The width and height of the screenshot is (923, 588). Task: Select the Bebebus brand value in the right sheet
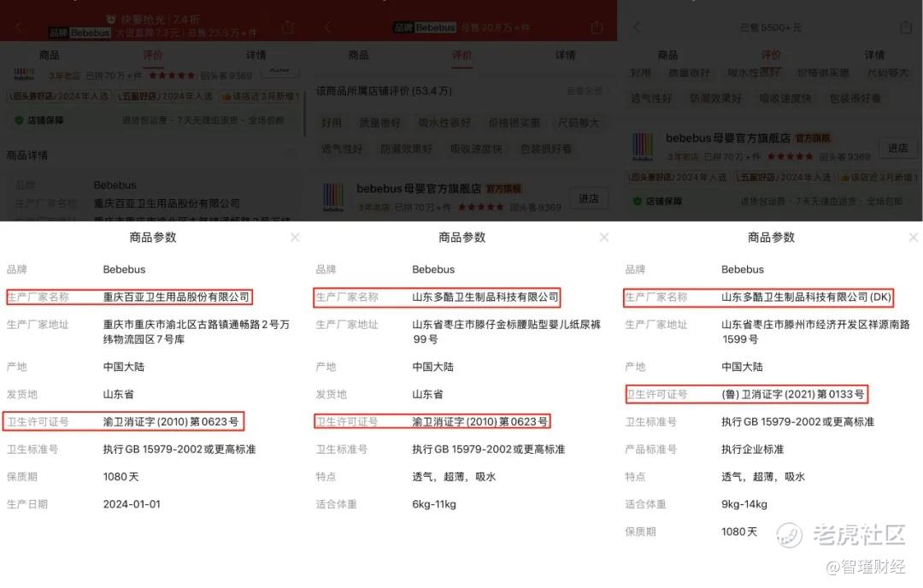pyautogui.click(x=743, y=269)
